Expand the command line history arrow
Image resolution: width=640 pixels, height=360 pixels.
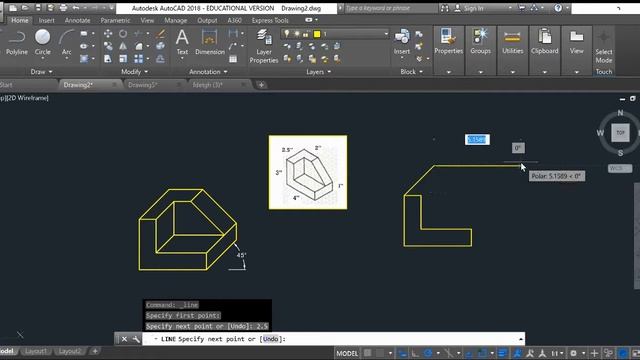tap(521, 339)
